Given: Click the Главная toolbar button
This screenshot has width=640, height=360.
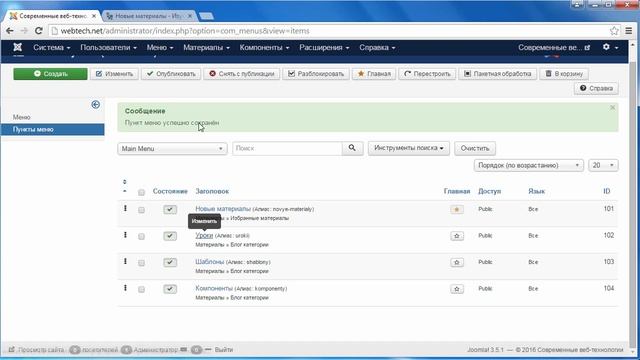Looking at the screenshot, I should pos(374,74).
